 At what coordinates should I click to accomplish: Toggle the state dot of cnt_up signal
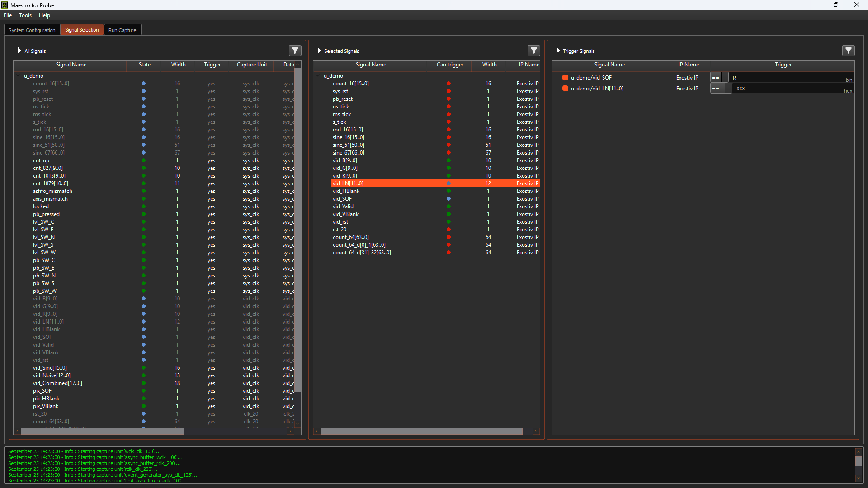[x=144, y=160]
